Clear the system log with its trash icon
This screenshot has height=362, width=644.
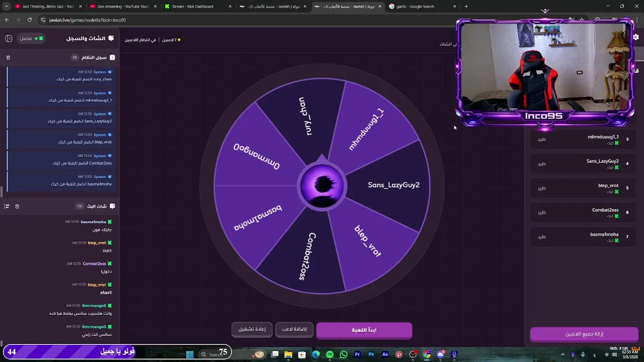pos(8,57)
